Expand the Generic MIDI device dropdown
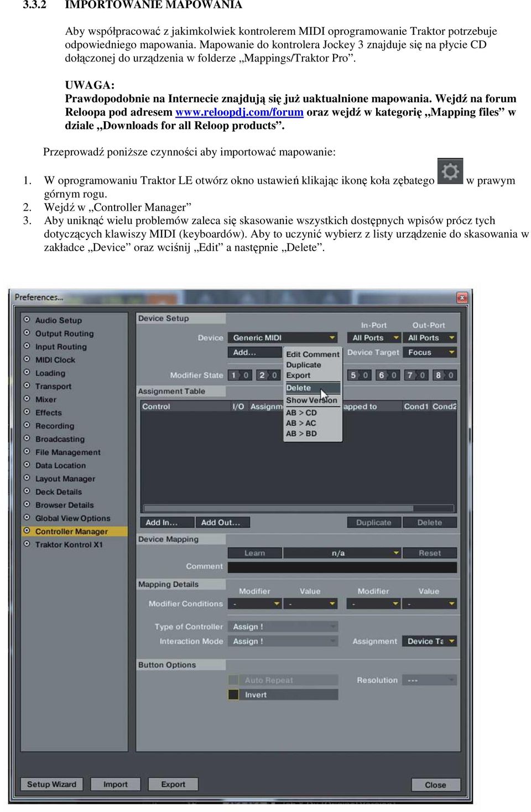531x812 pixels. pos(283,337)
